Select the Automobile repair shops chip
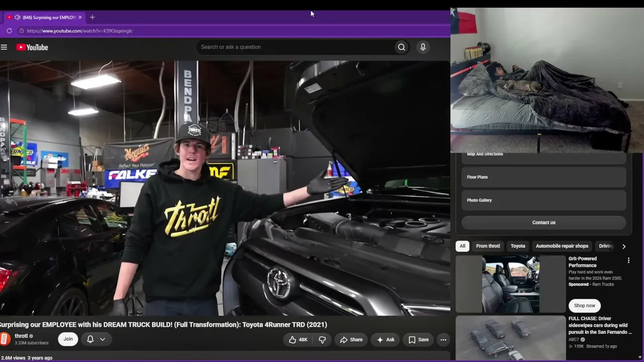644x362 pixels. (562, 246)
